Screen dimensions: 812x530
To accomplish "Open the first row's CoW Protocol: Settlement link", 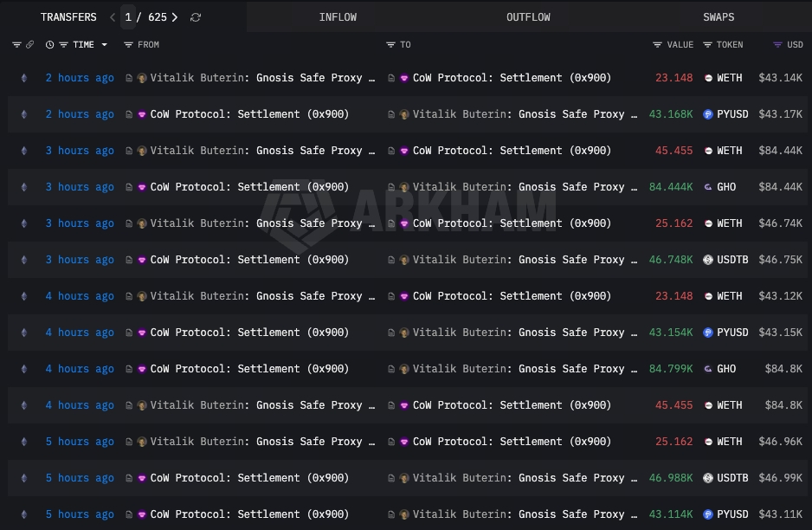I will 512,78.
